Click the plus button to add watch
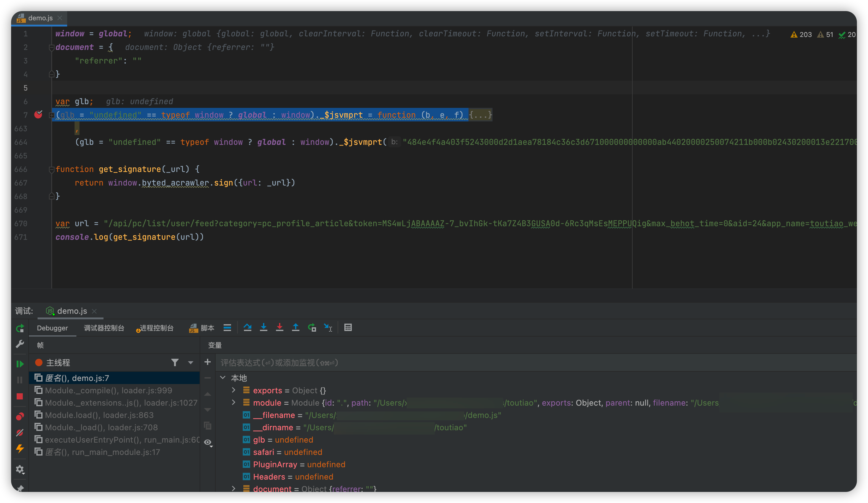The image size is (868, 503). [x=207, y=362]
